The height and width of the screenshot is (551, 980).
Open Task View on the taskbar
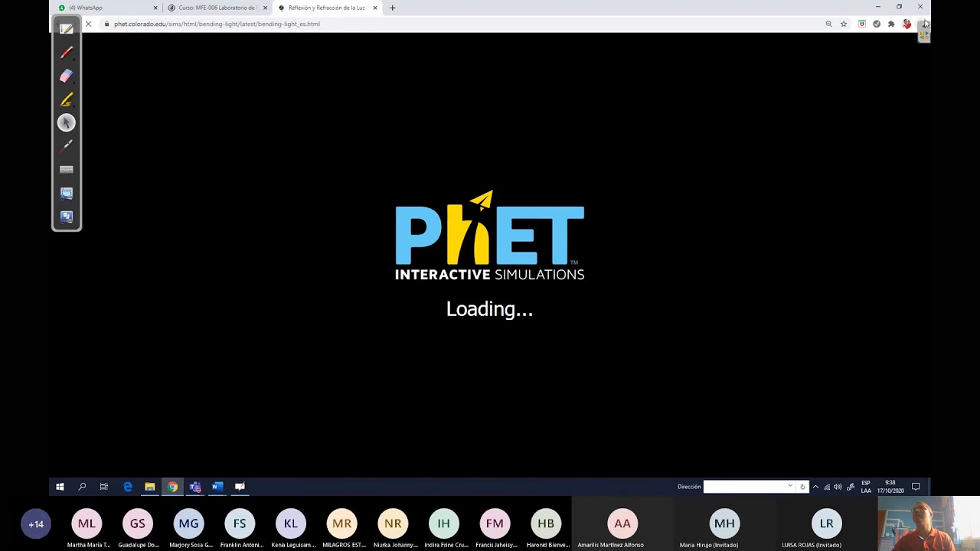[x=104, y=487]
